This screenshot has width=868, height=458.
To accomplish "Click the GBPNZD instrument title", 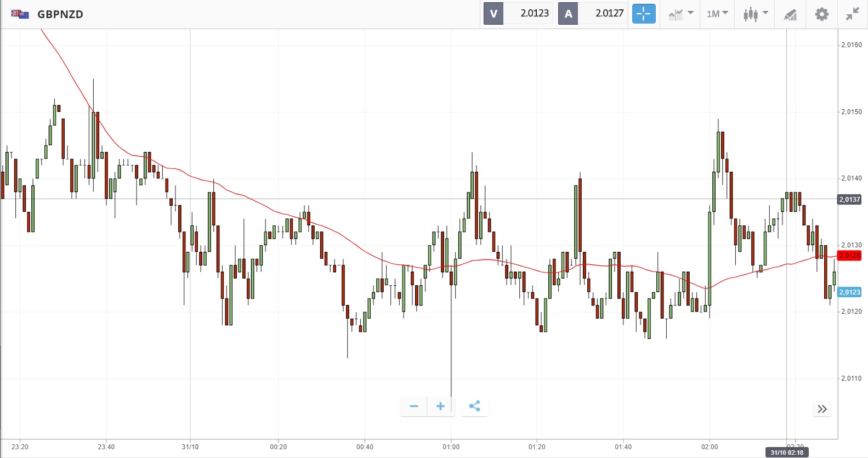I will point(60,14).
